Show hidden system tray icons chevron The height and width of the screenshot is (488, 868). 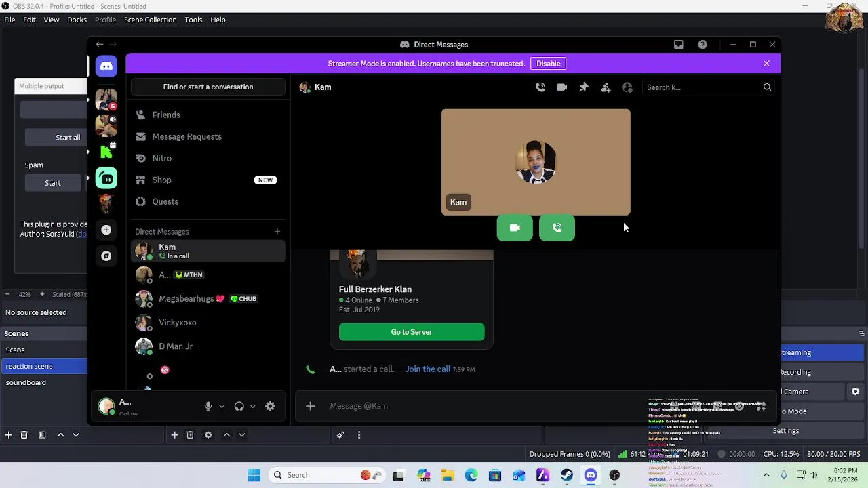tap(766, 475)
